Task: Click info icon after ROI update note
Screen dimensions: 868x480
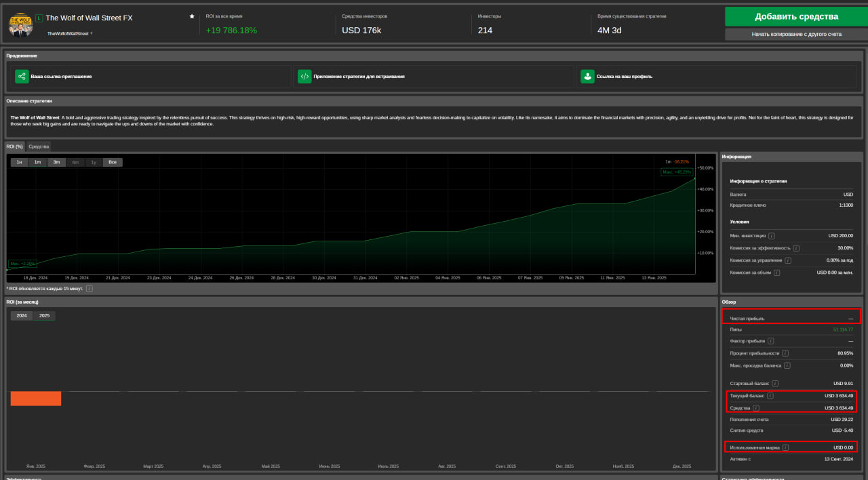Action: tap(90, 288)
